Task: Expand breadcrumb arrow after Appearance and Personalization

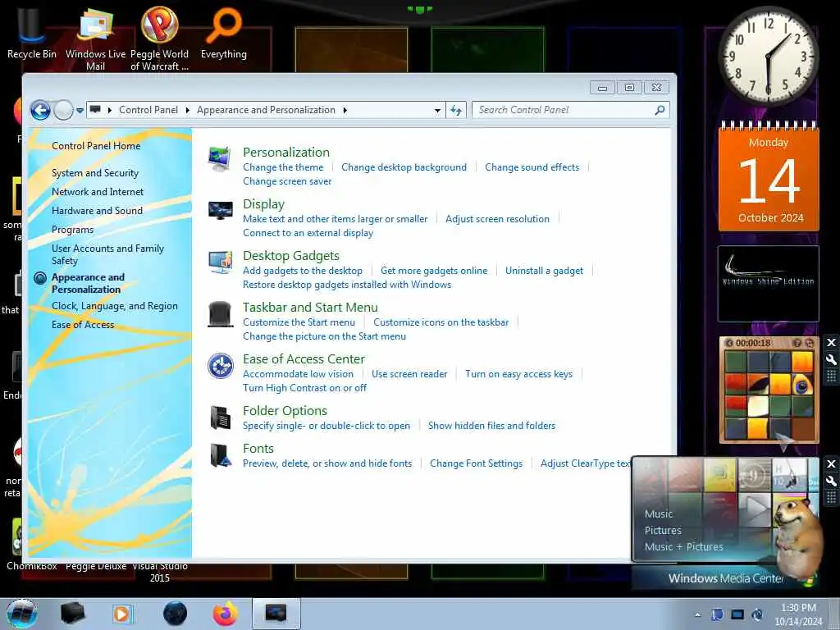Action: [345, 111]
